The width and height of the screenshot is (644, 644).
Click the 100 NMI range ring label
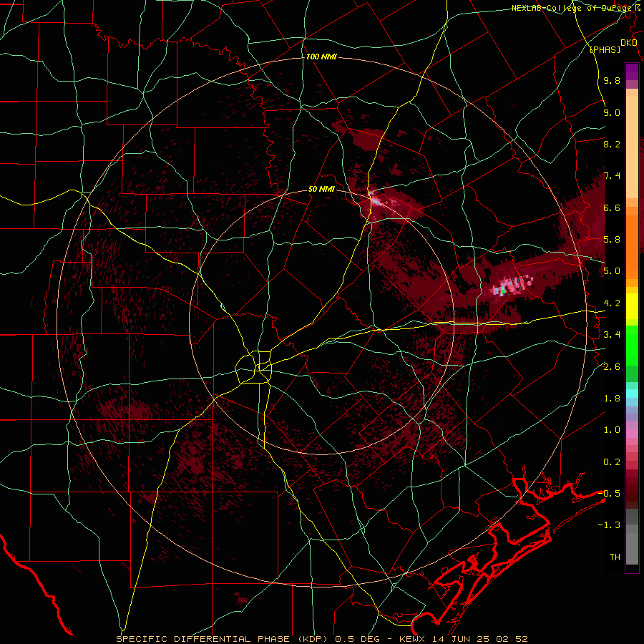(x=321, y=57)
